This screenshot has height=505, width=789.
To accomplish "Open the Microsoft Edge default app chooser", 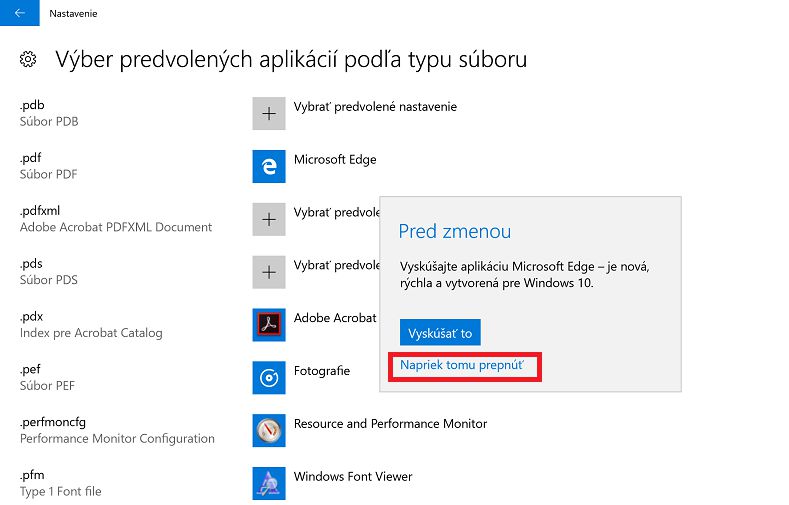I will (x=335, y=159).
